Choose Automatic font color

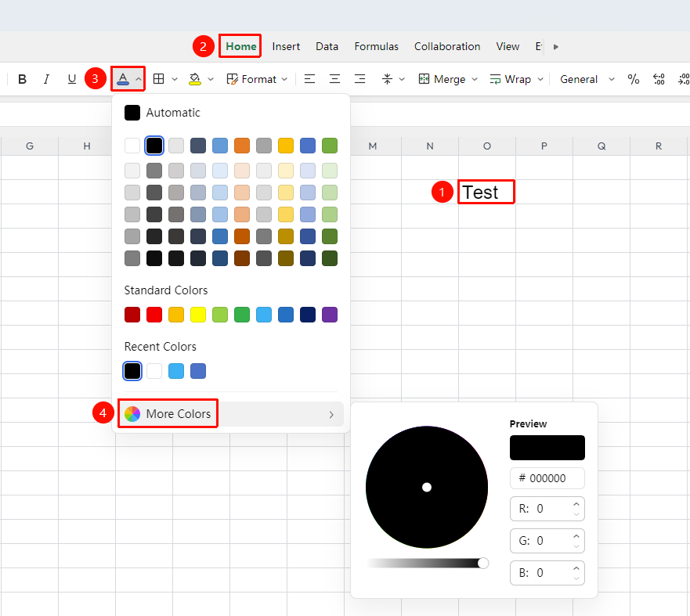click(162, 113)
